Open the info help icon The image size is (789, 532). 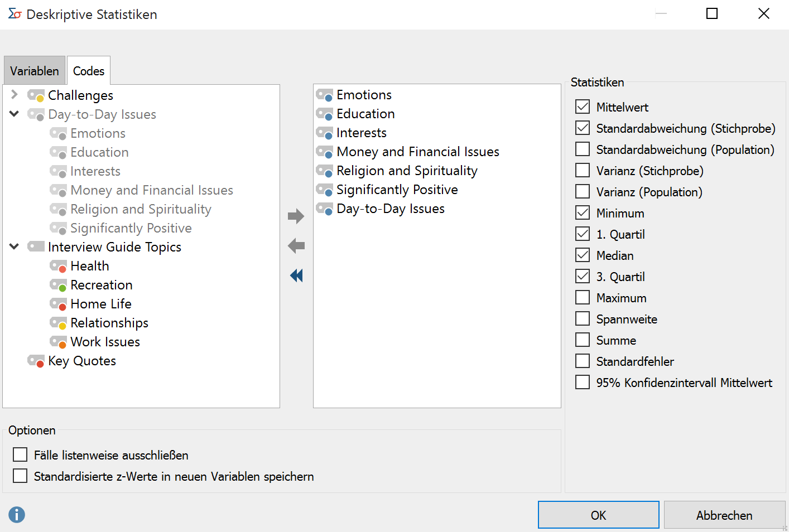[x=17, y=514]
